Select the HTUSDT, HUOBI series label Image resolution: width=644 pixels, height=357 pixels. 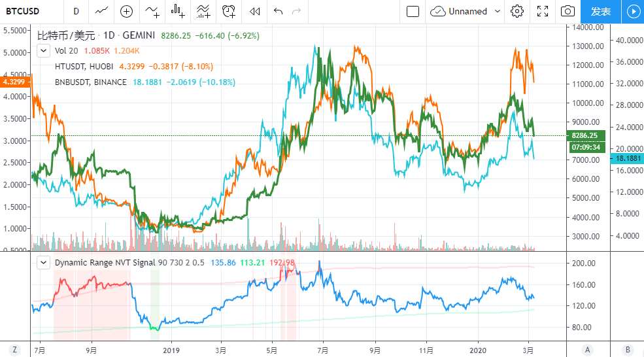[84, 67]
